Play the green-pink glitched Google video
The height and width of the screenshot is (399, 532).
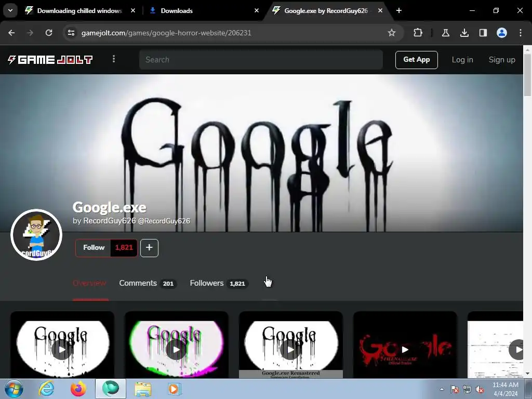coord(177,350)
